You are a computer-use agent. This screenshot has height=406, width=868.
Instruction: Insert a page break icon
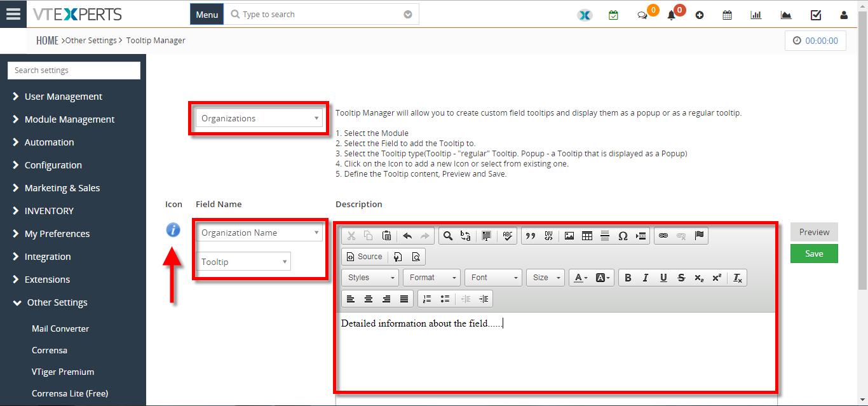tap(641, 236)
